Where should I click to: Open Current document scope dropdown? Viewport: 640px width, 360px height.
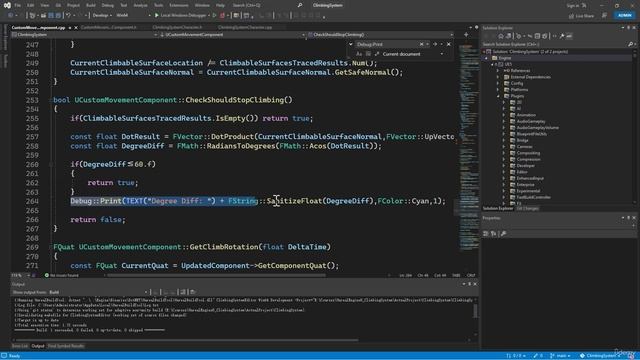point(413,54)
